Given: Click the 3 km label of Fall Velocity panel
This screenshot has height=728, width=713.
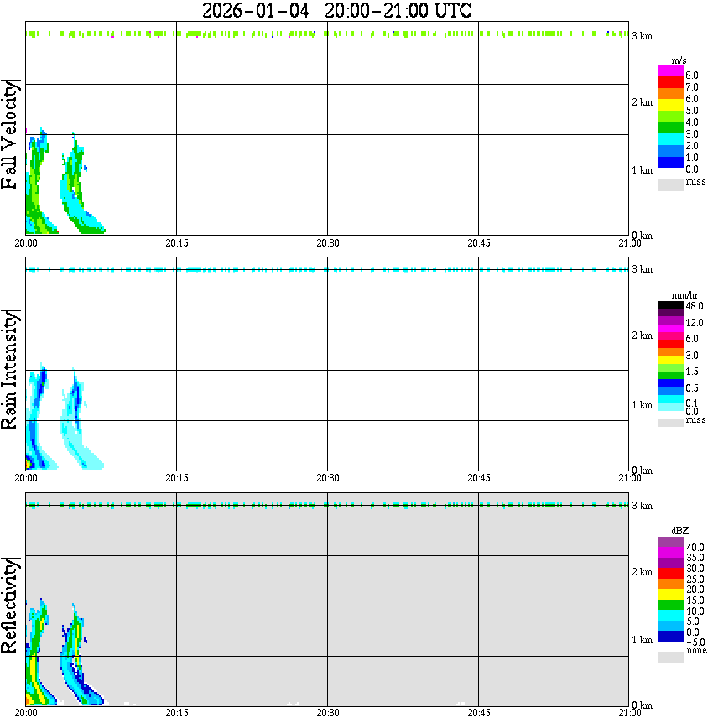Looking at the screenshot, I should (x=643, y=36).
